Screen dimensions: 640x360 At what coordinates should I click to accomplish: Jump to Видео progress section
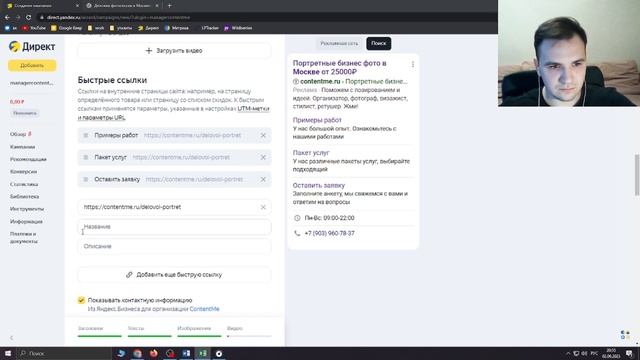click(x=249, y=331)
